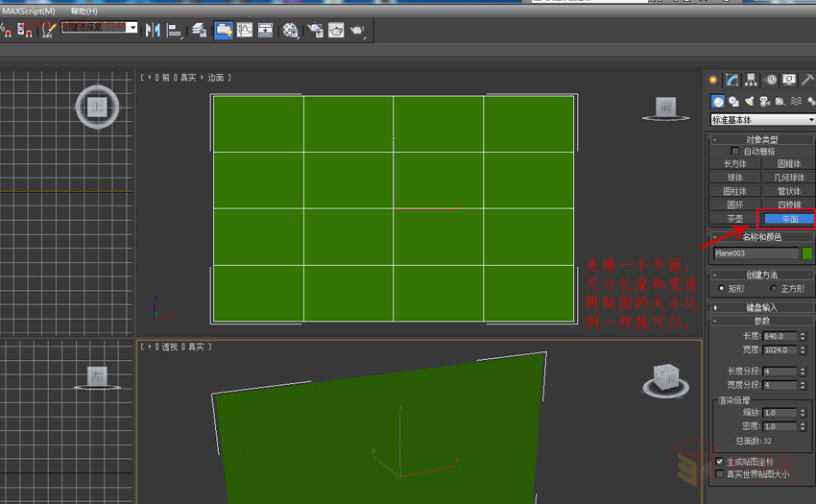Switch to the Modify panel tab
The image size is (816, 504).
point(732,81)
